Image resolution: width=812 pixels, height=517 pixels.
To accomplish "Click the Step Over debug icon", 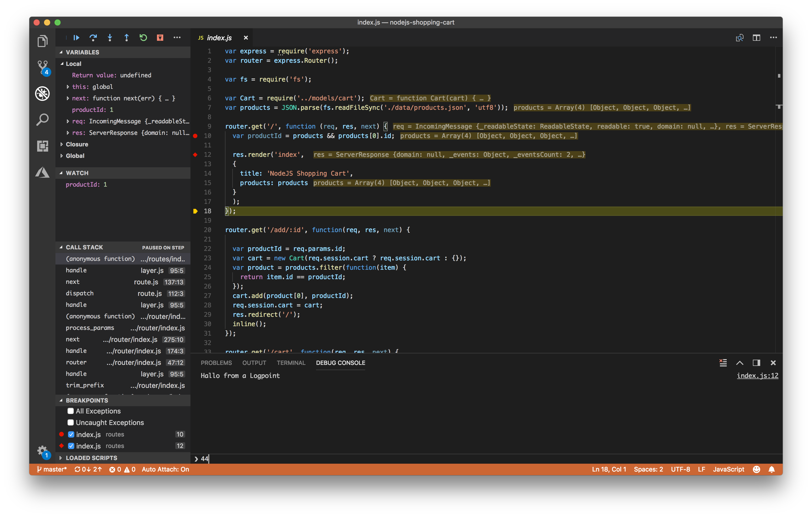I will (92, 37).
